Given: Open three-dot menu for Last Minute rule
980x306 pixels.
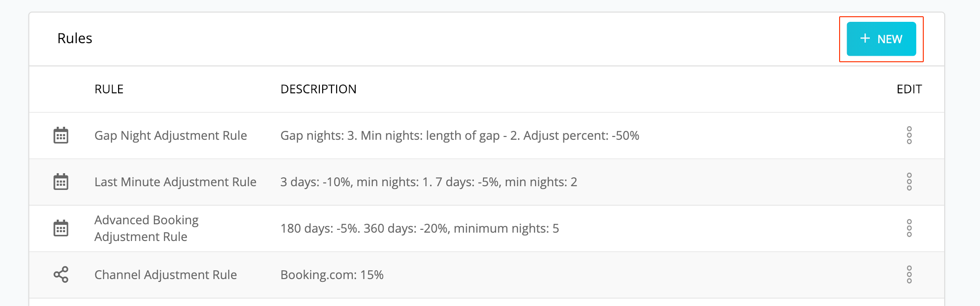Looking at the screenshot, I should coord(909,182).
